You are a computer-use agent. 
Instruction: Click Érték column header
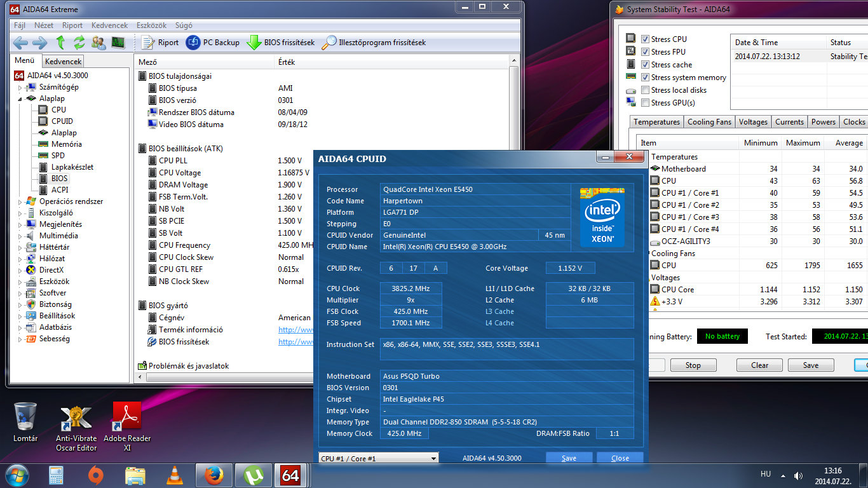pyautogui.click(x=391, y=62)
